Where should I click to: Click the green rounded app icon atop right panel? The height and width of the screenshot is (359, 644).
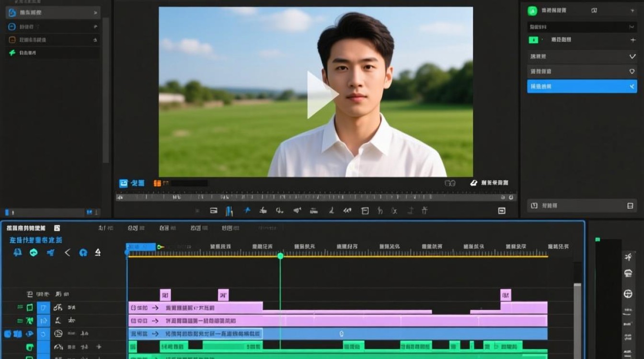(x=532, y=11)
